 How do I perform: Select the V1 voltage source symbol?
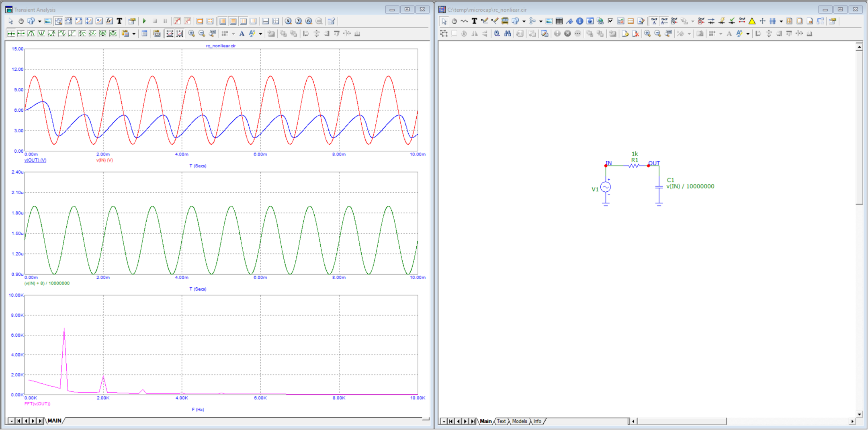click(x=606, y=187)
